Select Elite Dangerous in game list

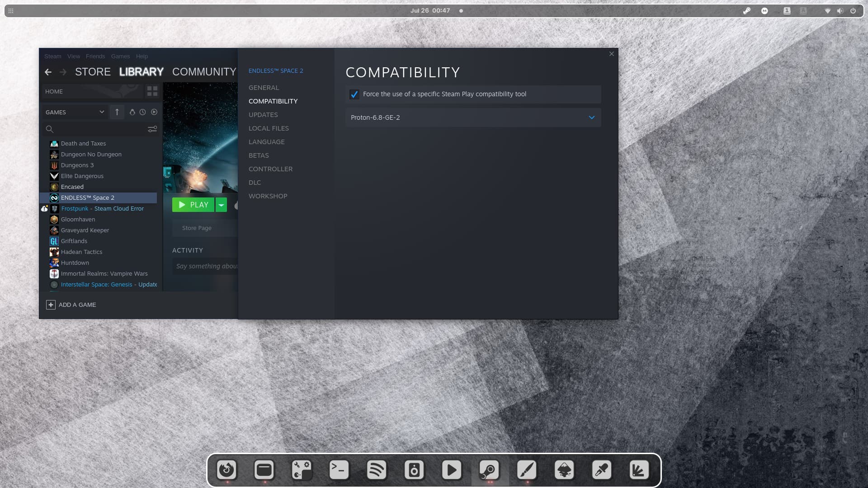(x=82, y=176)
